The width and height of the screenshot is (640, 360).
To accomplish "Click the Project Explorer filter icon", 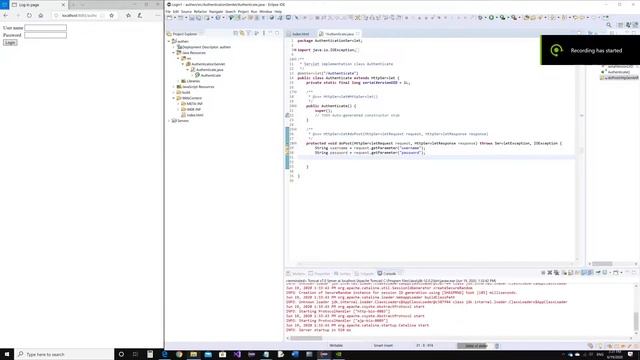I will pos(249,33).
